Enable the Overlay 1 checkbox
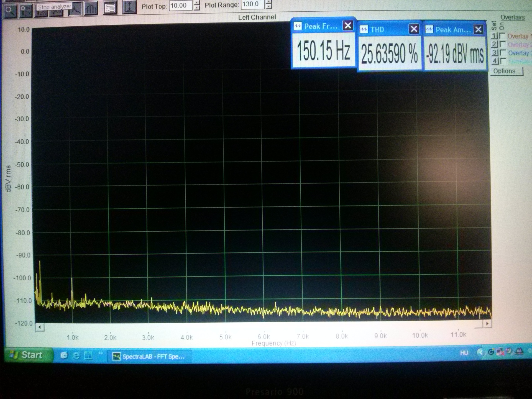 [x=502, y=36]
